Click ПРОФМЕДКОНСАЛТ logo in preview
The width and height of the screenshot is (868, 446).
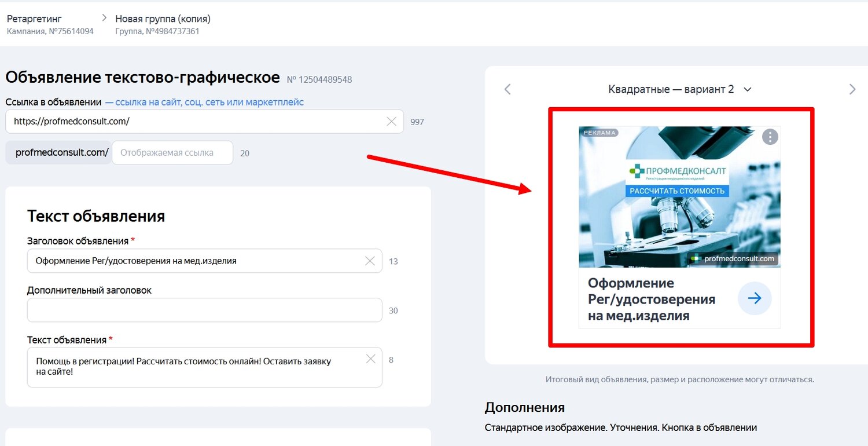point(677,173)
